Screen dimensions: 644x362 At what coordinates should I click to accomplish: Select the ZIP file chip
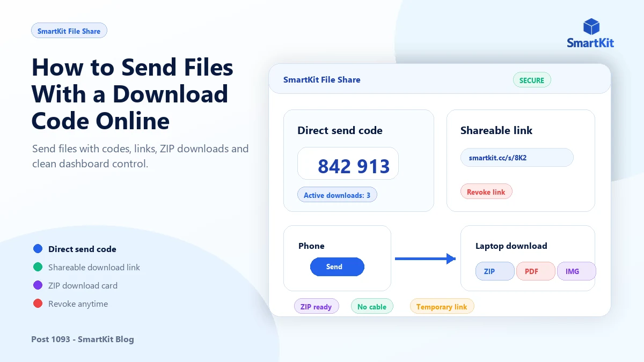[495, 271]
